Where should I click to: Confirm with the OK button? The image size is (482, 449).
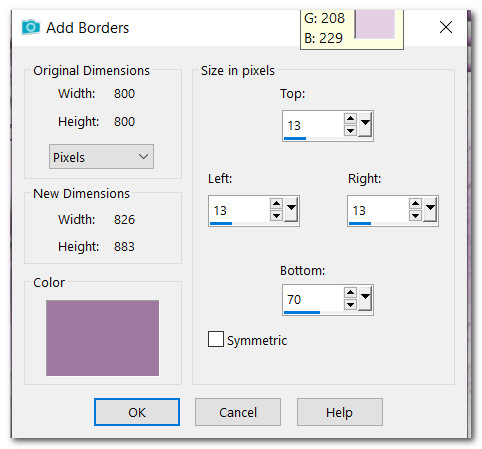(137, 412)
